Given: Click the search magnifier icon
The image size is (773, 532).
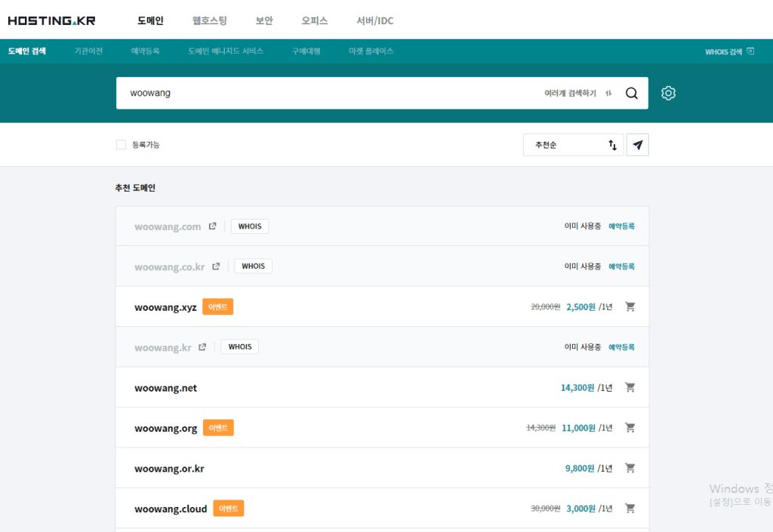Looking at the screenshot, I should [632, 94].
